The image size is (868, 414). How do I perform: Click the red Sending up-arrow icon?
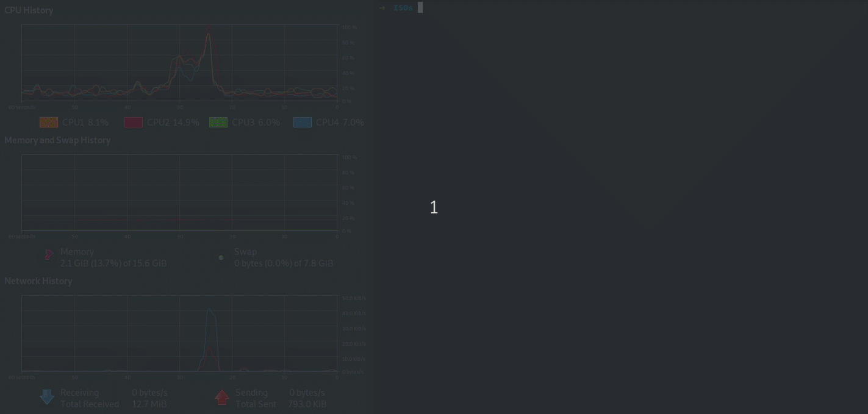[222, 398]
